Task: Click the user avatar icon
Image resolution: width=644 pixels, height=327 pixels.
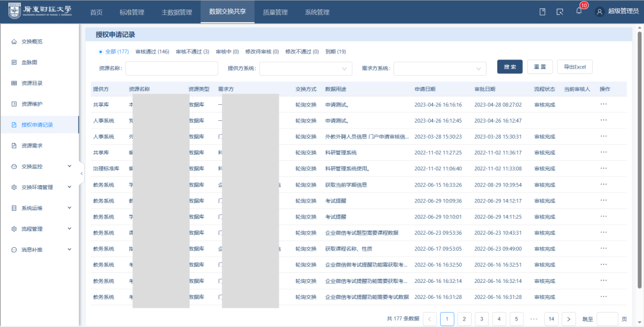Action: coord(600,11)
